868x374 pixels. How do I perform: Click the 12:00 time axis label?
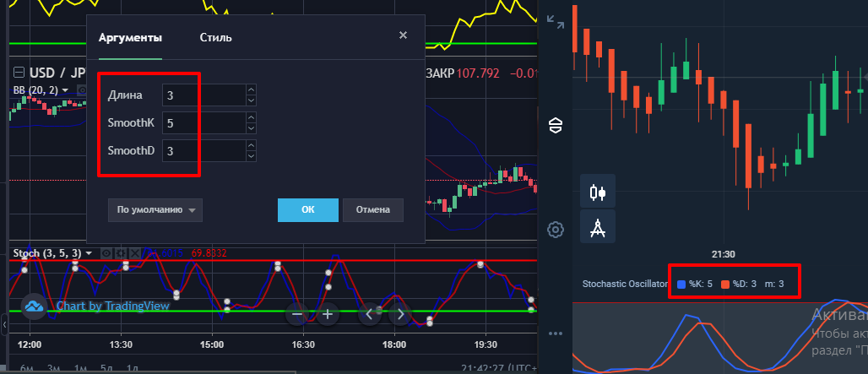click(x=30, y=344)
